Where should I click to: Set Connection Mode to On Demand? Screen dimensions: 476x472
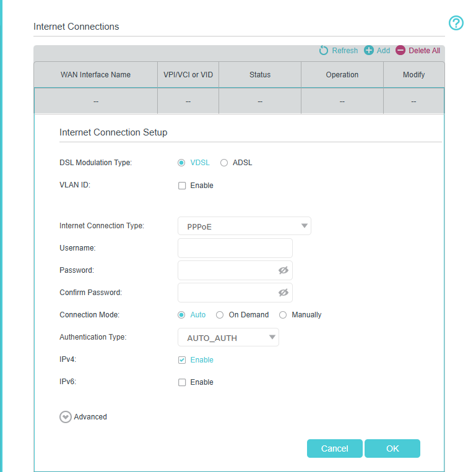point(220,315)
